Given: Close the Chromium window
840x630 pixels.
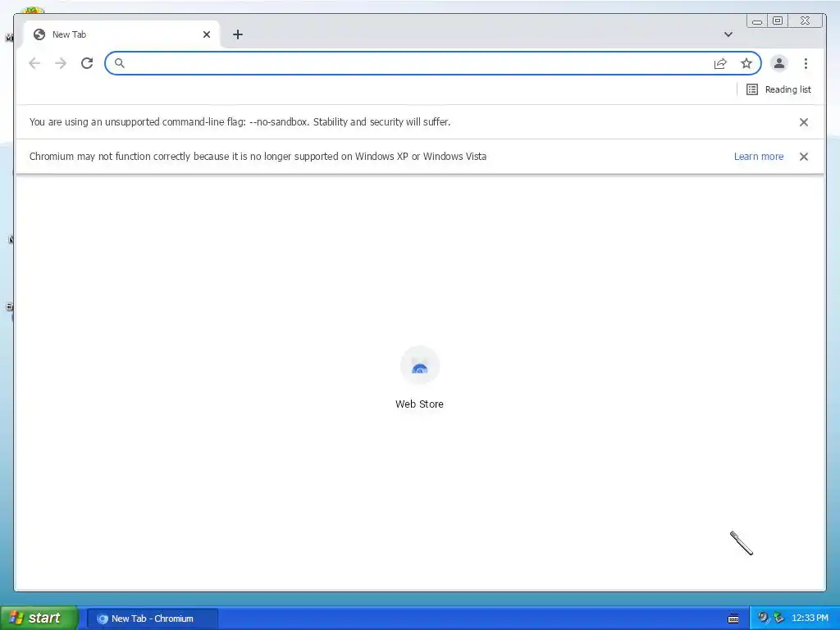Looking at the screenshot, I should (x=805, y=21).
